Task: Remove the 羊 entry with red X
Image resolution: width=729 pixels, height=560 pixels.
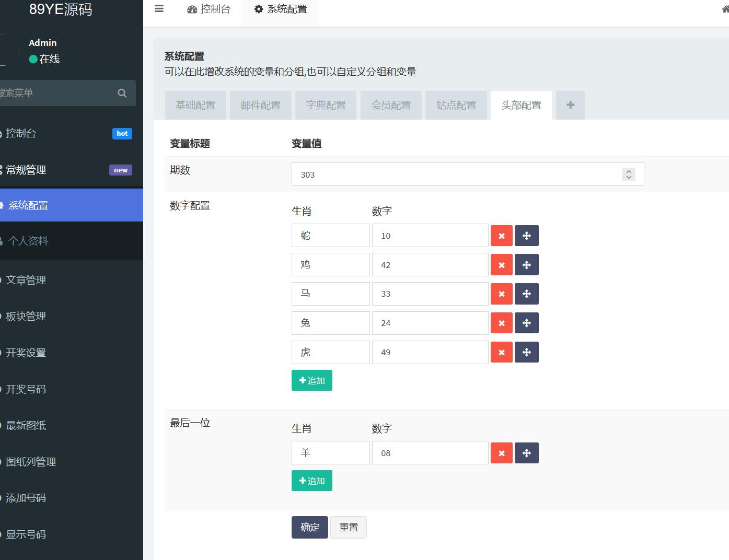Action: pos(501,453)
